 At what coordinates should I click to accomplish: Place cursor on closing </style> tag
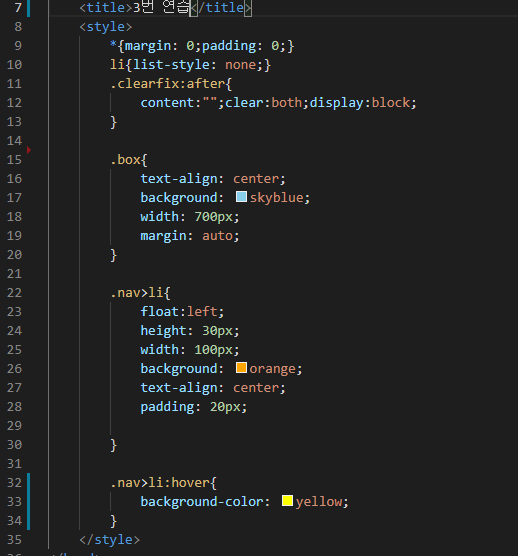click(110, 540)
